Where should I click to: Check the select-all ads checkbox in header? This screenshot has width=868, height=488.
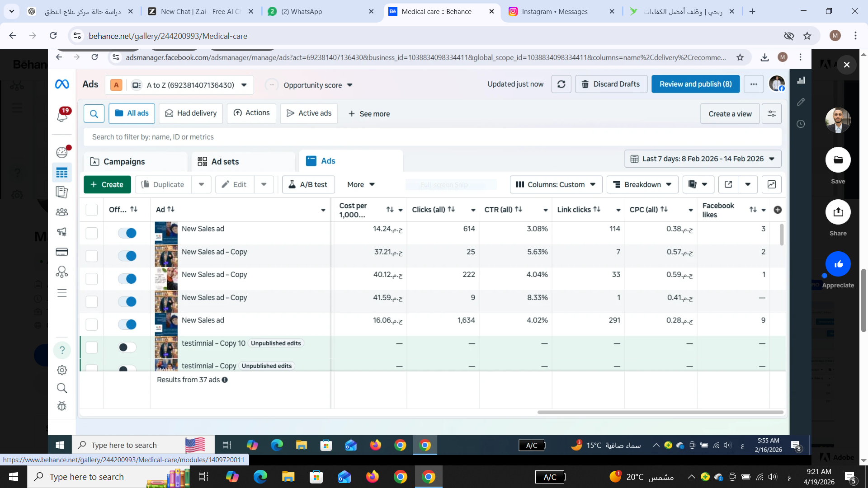(92, 210)
